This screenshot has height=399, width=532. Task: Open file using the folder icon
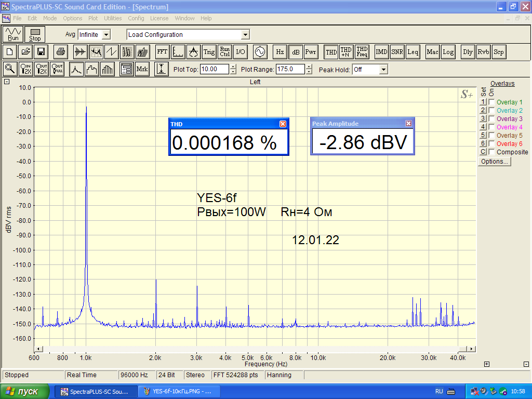25,52
